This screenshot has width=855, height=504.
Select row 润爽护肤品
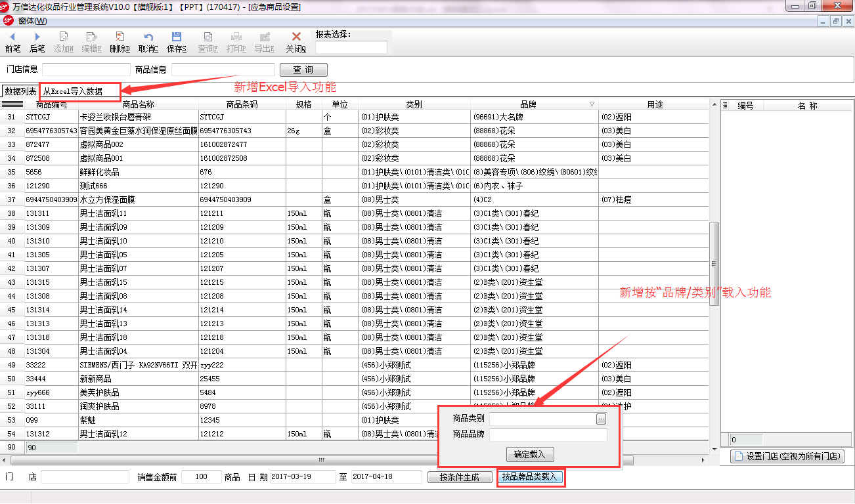[355, 406]
